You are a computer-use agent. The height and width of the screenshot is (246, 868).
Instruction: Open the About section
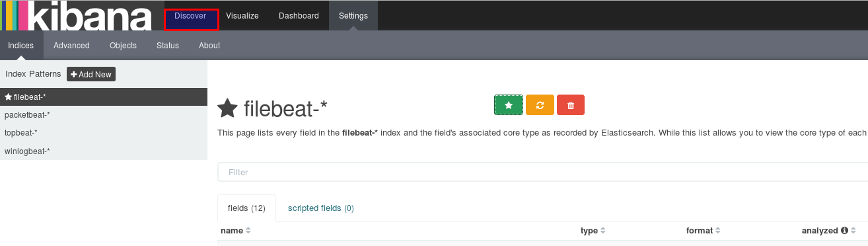coord(209,46)
